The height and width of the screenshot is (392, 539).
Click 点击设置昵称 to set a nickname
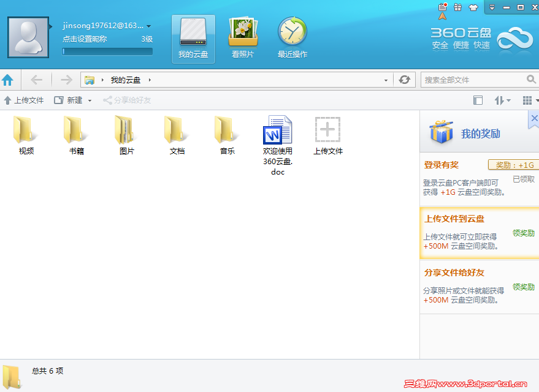pos(85,39)
